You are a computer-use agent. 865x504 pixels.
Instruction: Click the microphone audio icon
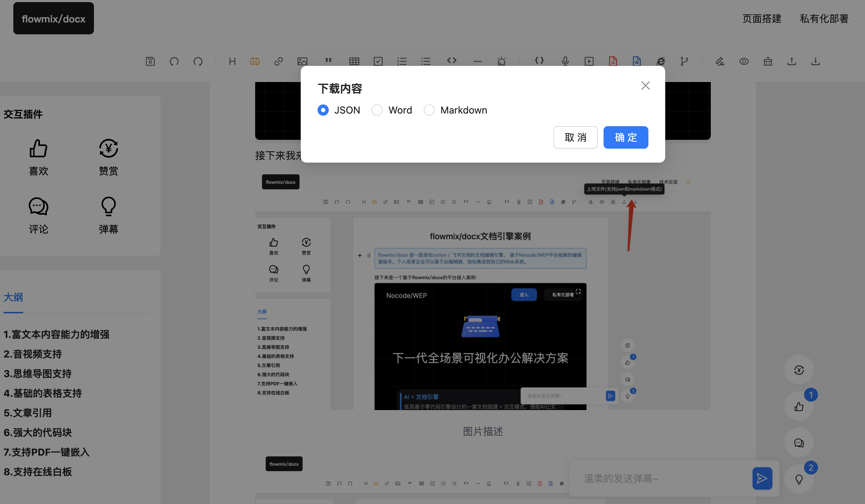pyautogui.click(x=565, y=61)
